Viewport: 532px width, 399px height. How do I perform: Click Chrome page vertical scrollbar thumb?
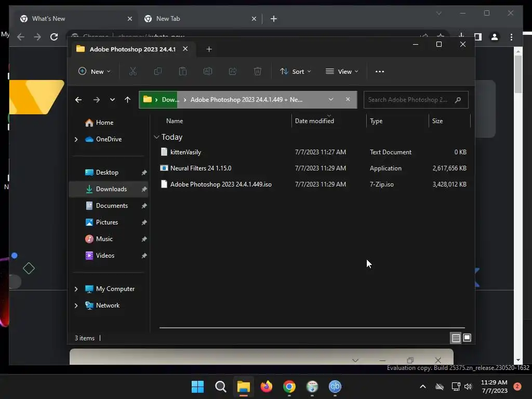point(518,74)
